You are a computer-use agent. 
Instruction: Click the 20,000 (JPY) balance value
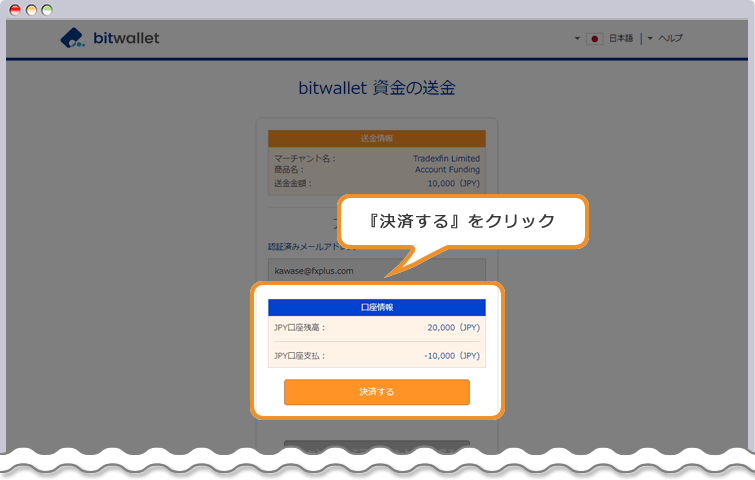[x=454, y=327]
